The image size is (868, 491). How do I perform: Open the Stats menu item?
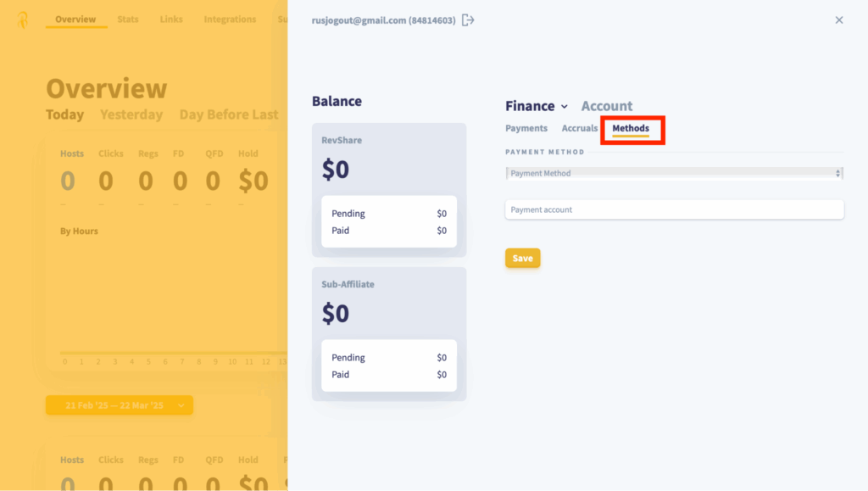tap(128, 20)
